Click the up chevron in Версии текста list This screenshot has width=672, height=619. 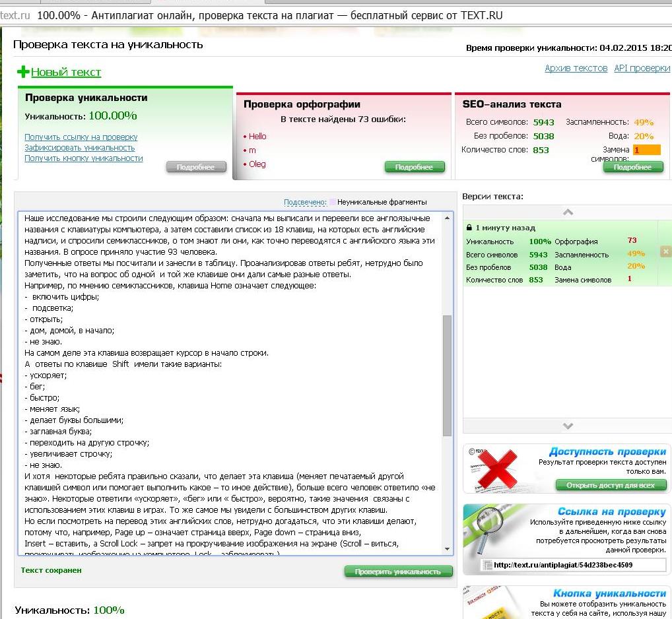568,212
